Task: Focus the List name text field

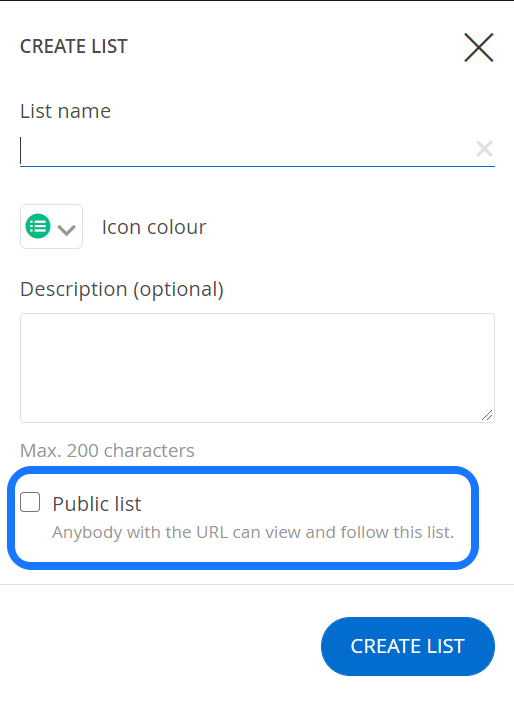Action: pyautogui.click(x=257, y=150)
